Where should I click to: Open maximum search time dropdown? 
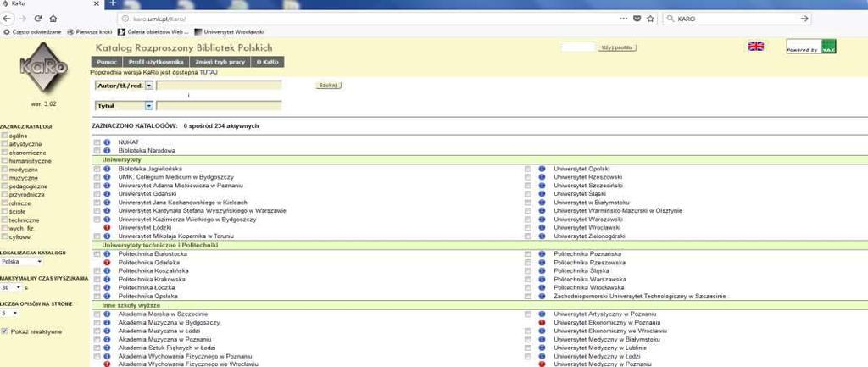click(11, 288)
